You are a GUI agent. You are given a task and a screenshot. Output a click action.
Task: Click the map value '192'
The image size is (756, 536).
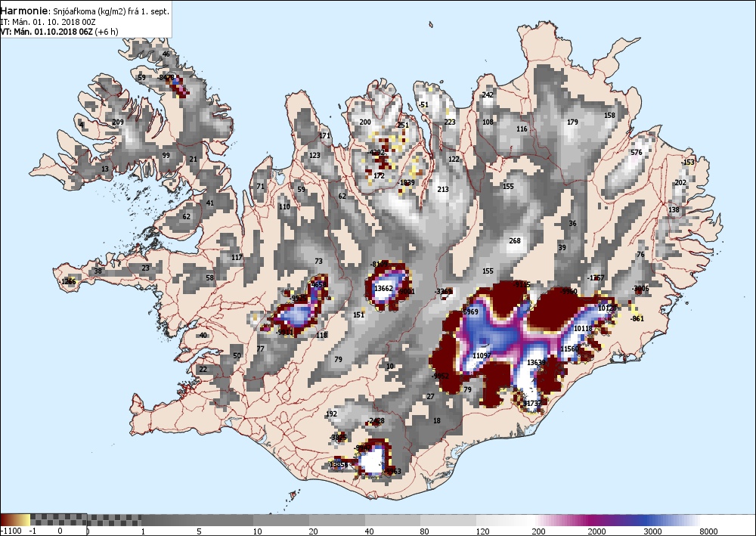coord(332,414)
